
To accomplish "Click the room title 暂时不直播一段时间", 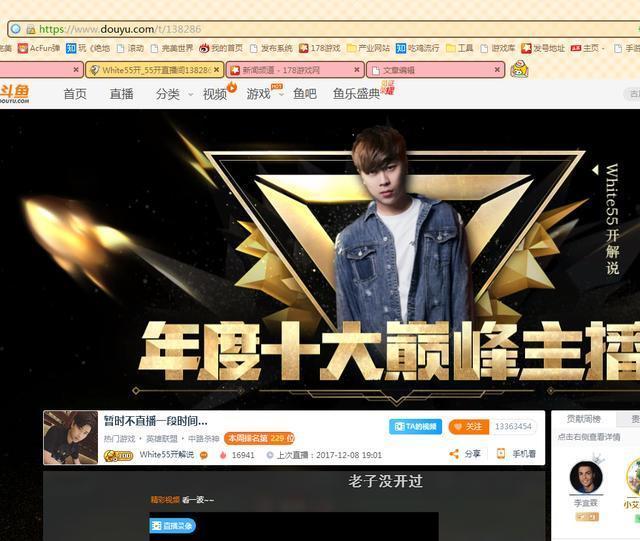I will pos(156,421).
